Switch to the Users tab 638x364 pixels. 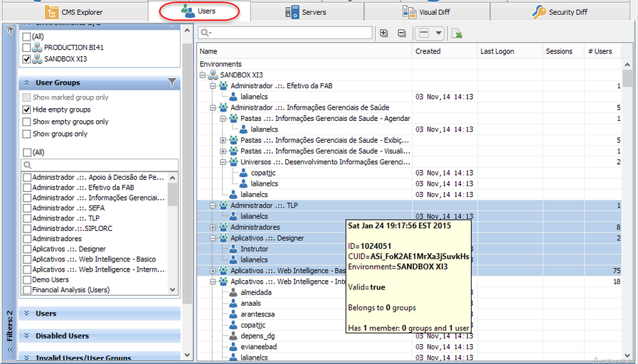click(199, 11)
